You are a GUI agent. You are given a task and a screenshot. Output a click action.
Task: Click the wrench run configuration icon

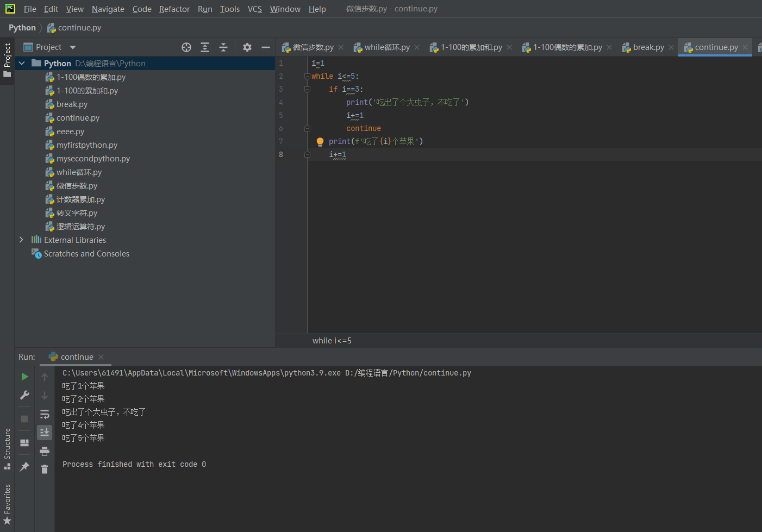[x=24, y=395]
